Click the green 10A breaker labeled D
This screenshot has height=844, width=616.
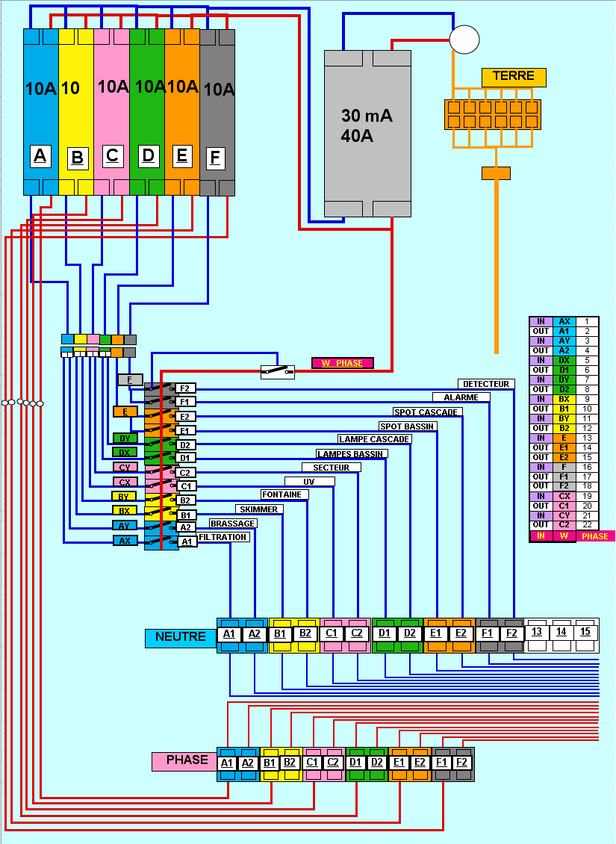147,112
